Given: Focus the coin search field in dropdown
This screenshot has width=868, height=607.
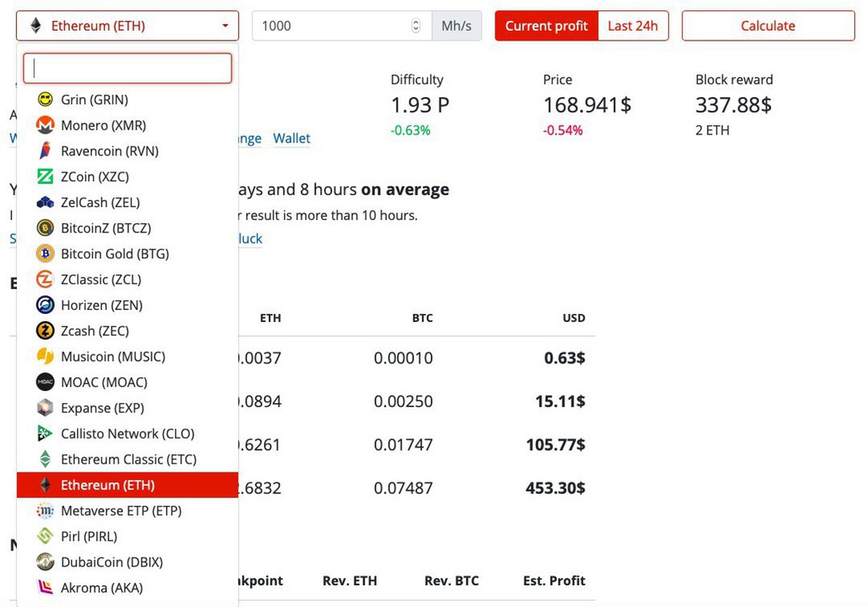Looking at the screenshot, I should tap(127, 68).
